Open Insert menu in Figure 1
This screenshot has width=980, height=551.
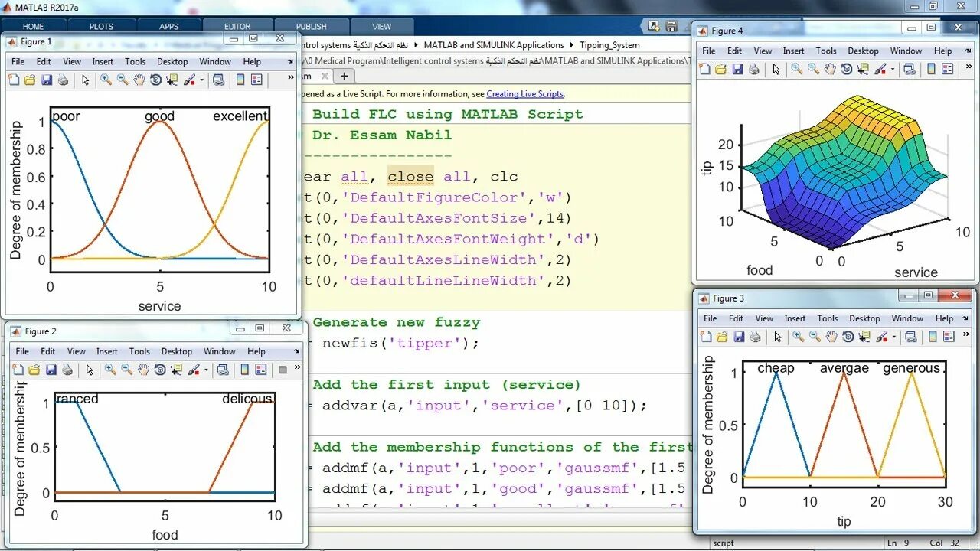click(103, 62)
